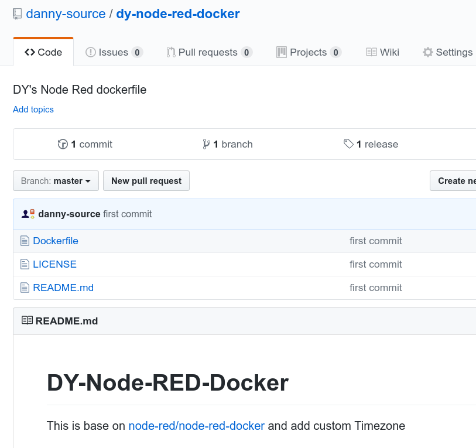Click the repository book icon beside danny-source
The image size is (476, 448).
18,14
